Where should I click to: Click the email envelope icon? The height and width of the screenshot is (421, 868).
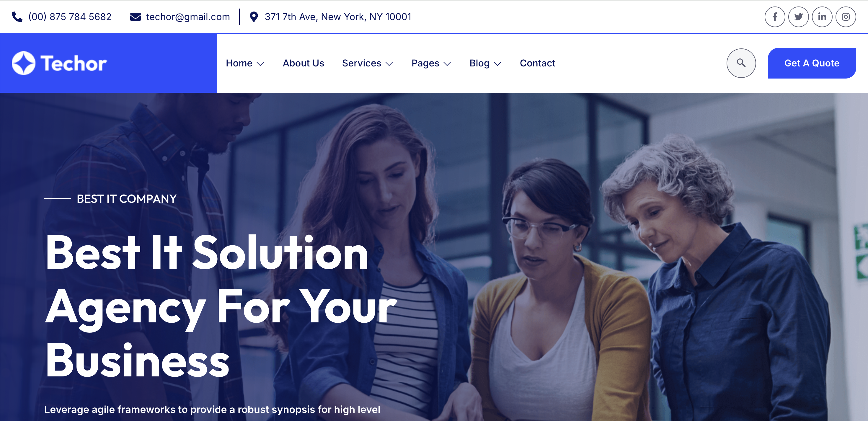click(136, 17)
